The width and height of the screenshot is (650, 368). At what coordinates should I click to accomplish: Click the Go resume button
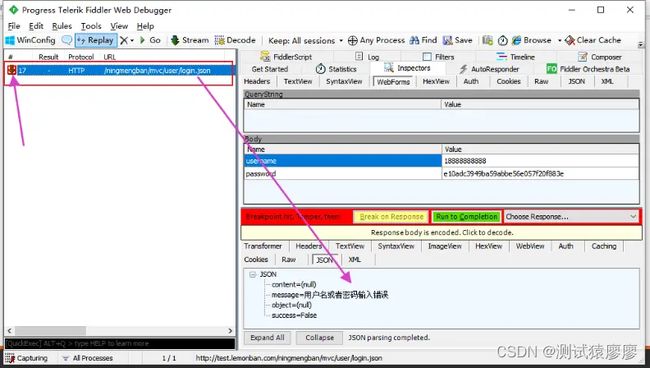150,40
